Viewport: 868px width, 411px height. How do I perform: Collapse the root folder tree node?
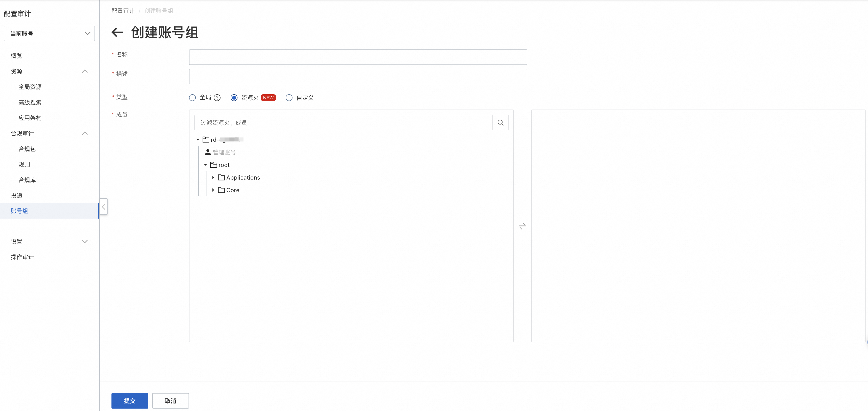pos(205,165)
